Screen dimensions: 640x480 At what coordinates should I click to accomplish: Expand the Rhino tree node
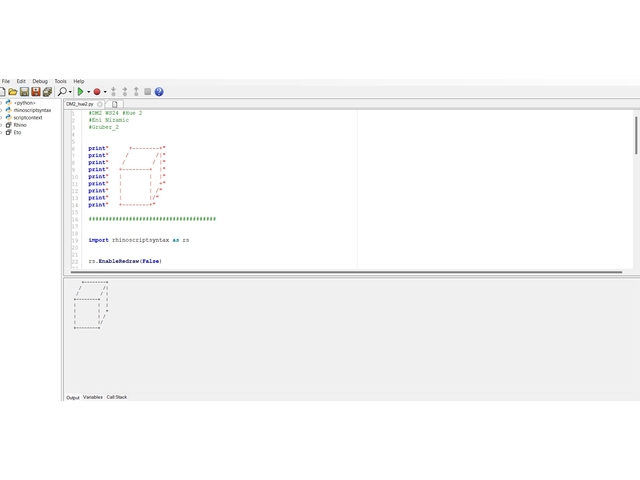[x=1, y=125]
